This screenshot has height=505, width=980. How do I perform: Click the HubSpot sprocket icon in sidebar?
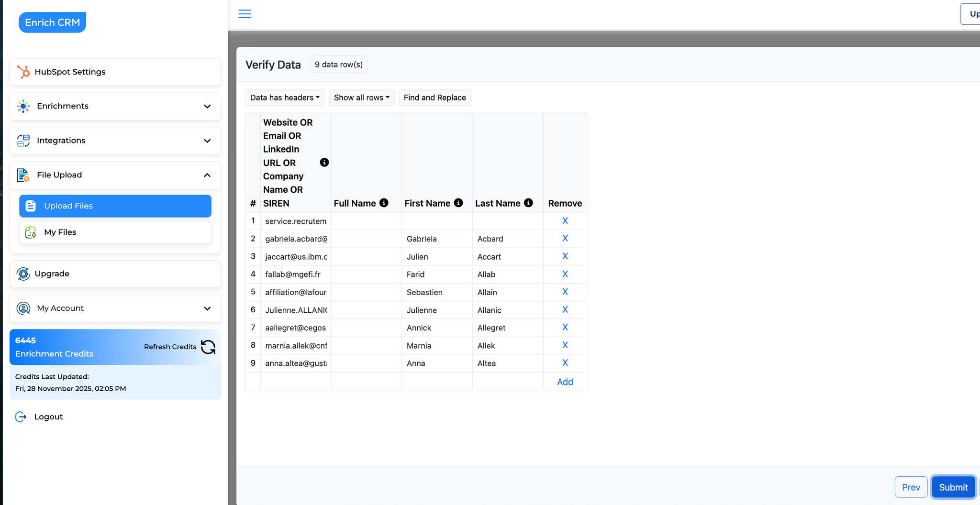(22, 72)
